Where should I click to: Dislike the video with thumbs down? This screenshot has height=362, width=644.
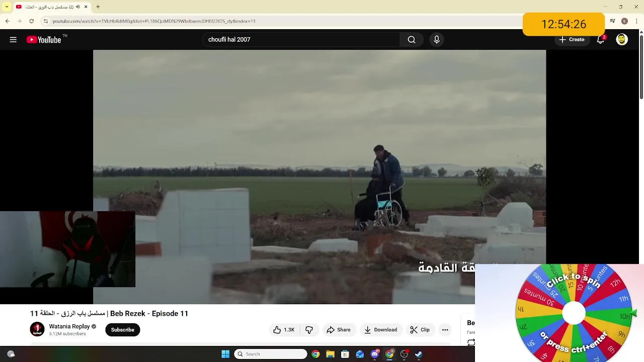tap(309, 330)
